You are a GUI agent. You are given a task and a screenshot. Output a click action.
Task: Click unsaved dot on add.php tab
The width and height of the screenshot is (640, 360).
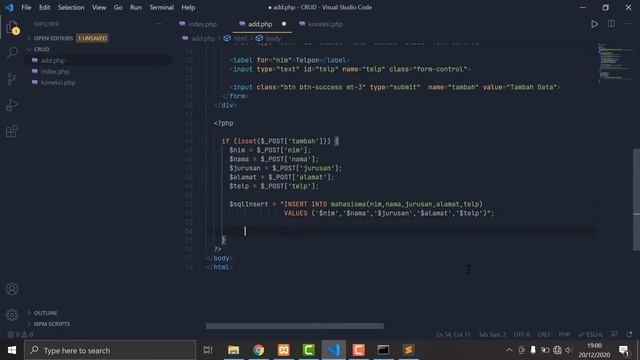[284, 24]
